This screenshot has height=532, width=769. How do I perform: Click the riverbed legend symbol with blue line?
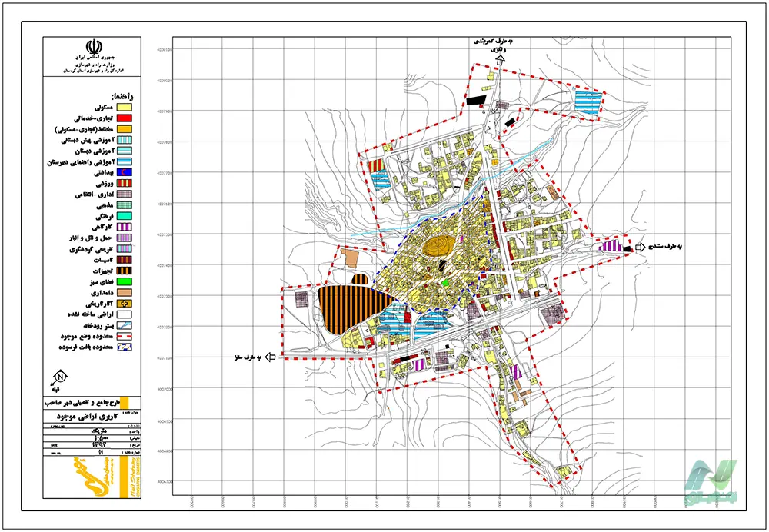[x=125, y=325]
